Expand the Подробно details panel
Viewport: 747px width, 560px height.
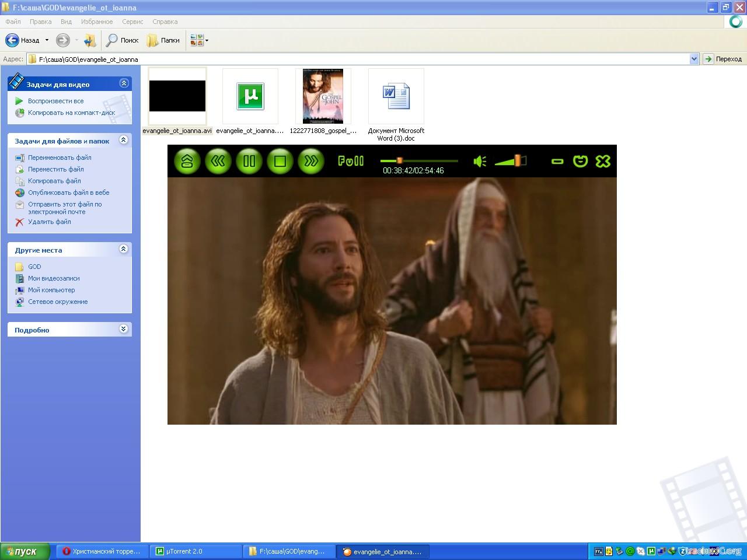click(124, 329)
